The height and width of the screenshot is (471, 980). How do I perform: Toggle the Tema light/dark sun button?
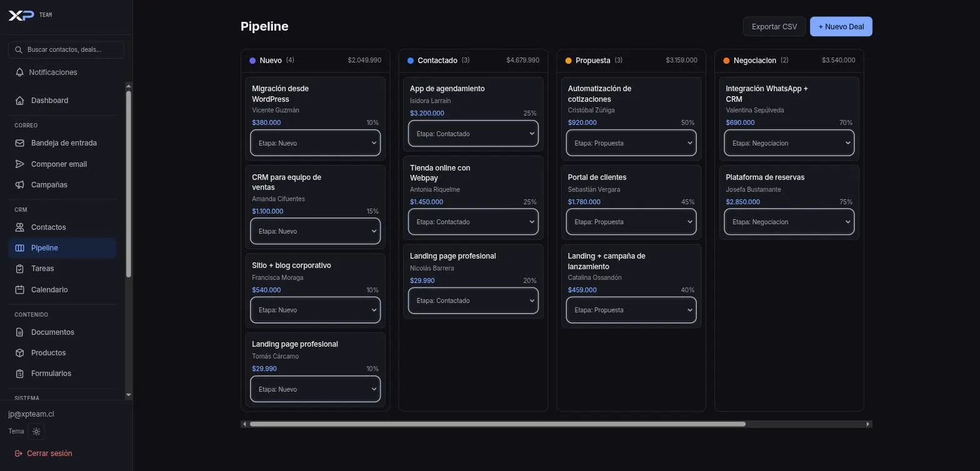click(36, 432)
